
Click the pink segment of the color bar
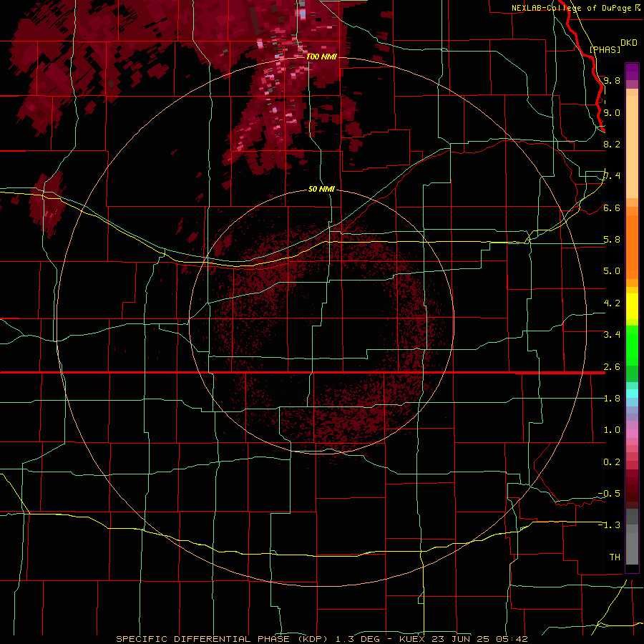pyautogui.click(x=632, y=434)
